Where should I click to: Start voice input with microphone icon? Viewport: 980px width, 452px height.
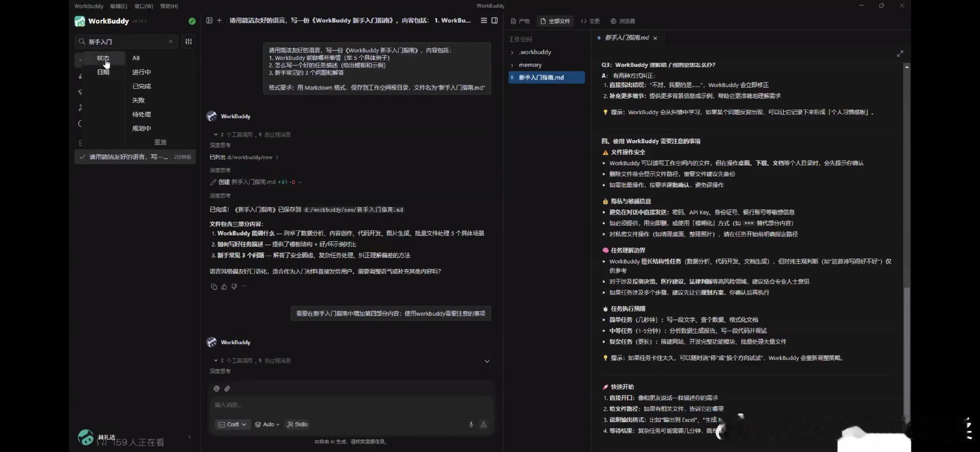point(471,424)
